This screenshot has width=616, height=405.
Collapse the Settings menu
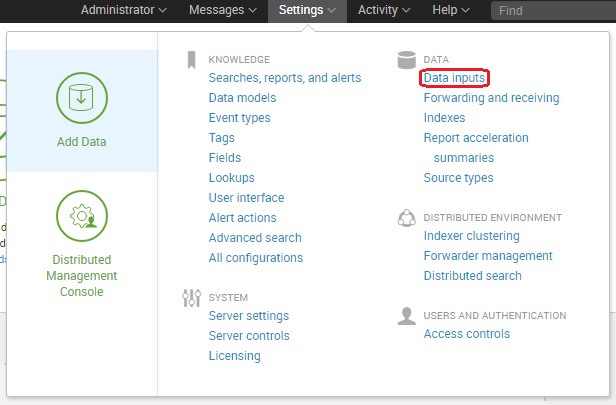tap(307, 10)
